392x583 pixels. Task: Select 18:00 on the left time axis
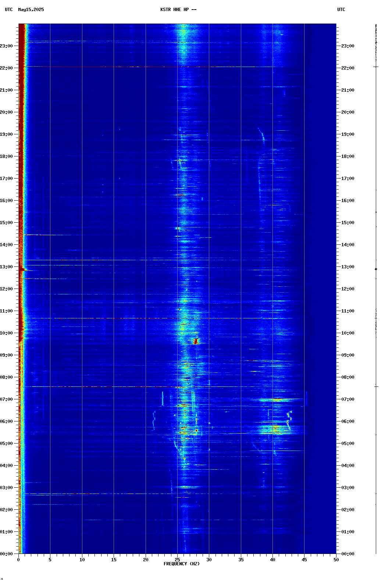pos(6,156)
